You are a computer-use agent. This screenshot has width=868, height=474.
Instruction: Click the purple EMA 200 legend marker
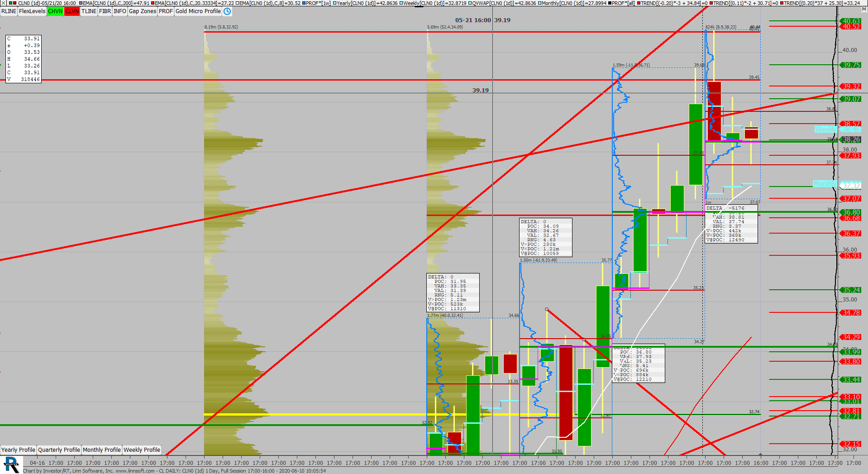click(x=81, y=3)
